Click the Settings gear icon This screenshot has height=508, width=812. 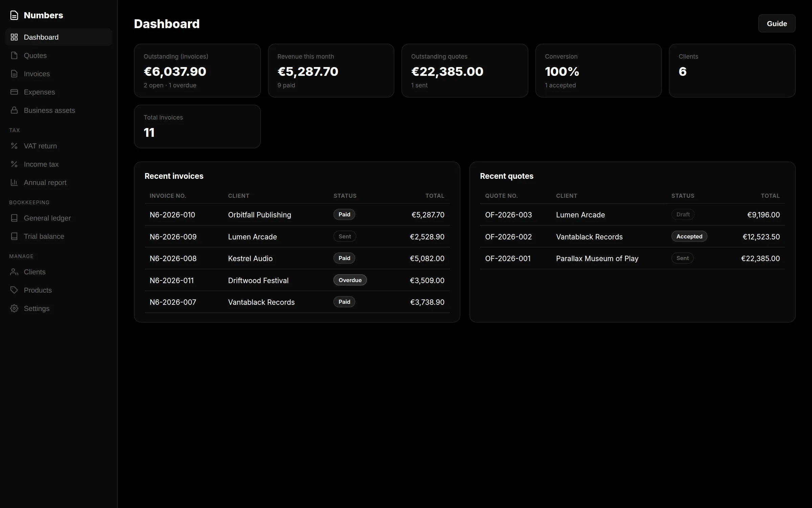point(14,309)
